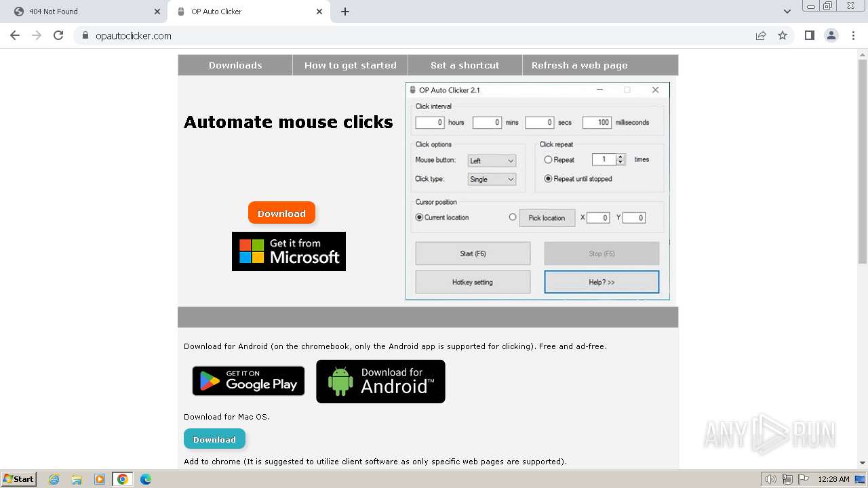Viewport: 868px width, 488px height.
Task: Open the Chrome side panel icon
Action: coord(810,35)
